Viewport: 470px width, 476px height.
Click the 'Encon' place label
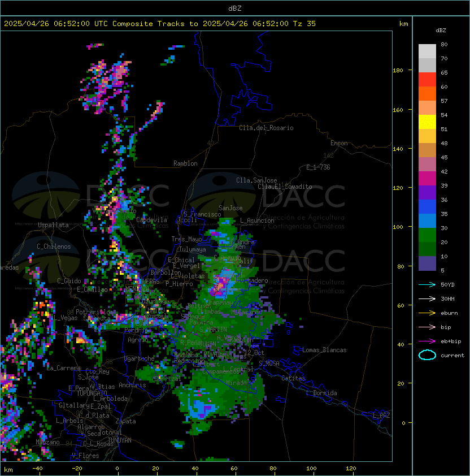(x=339, y=143)
